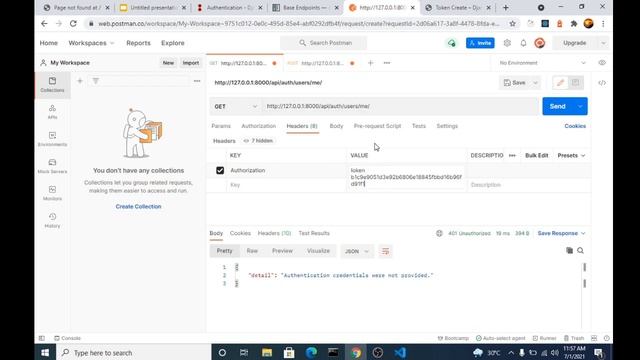Open the Mock Servers sidebar panel

click(x=52, y=166)
